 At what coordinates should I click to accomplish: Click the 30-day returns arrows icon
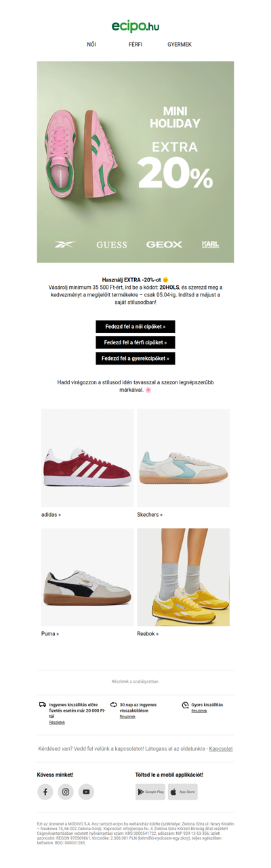(x=114, y=705)
